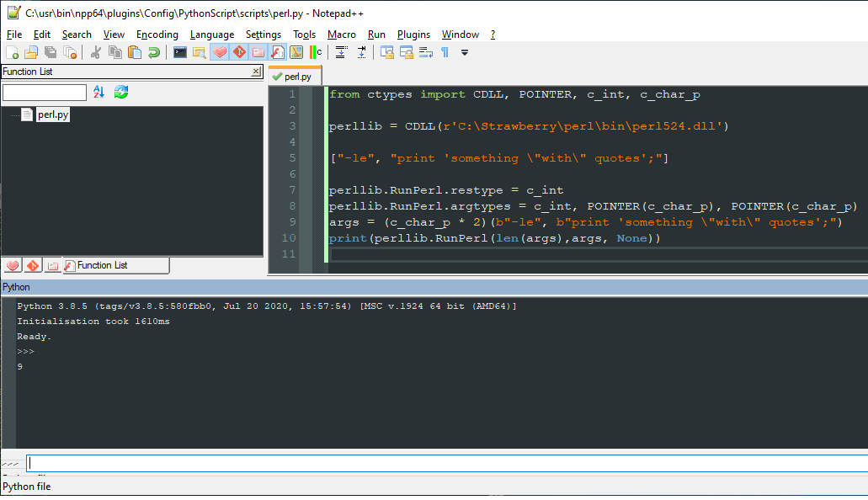
Task: Click the Function List search field
Action: [x=45, y=92]
